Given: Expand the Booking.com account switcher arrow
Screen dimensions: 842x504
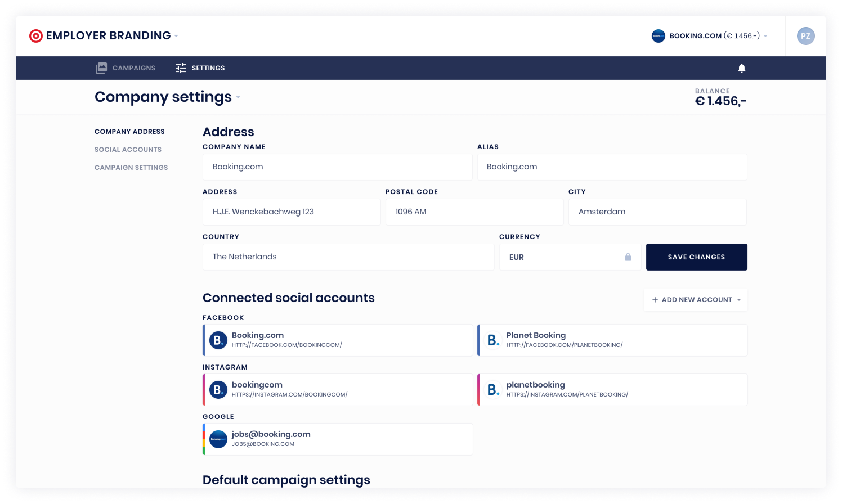Looking at the screenshot, I should (765, 36).
